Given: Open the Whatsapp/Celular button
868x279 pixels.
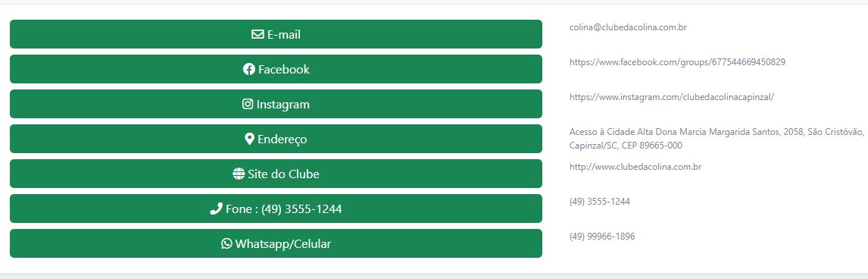Looking at the screenshot, I should click(x=276, y=243).
